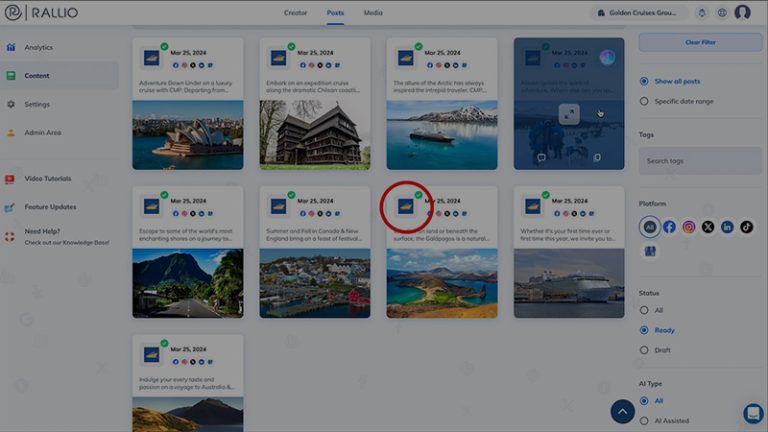Filter posts by TikTok platform icon
This screenshot has height=432, width=768.
[x=746, y=227]
